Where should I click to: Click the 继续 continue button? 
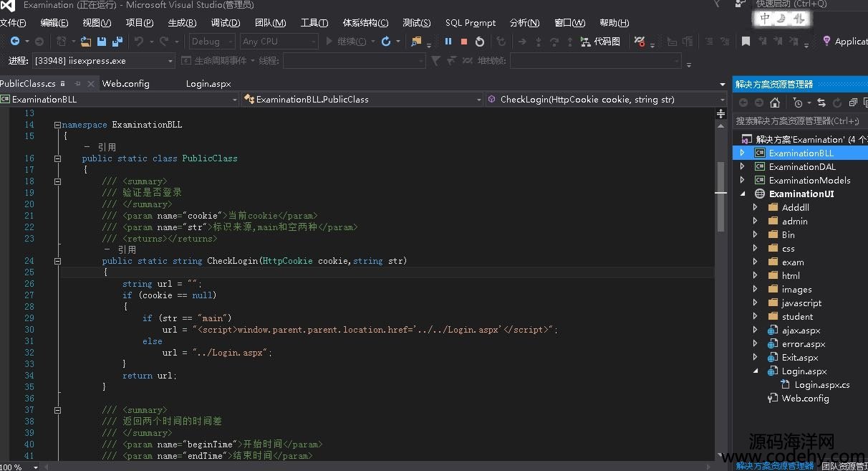click(x=346, y=42)
